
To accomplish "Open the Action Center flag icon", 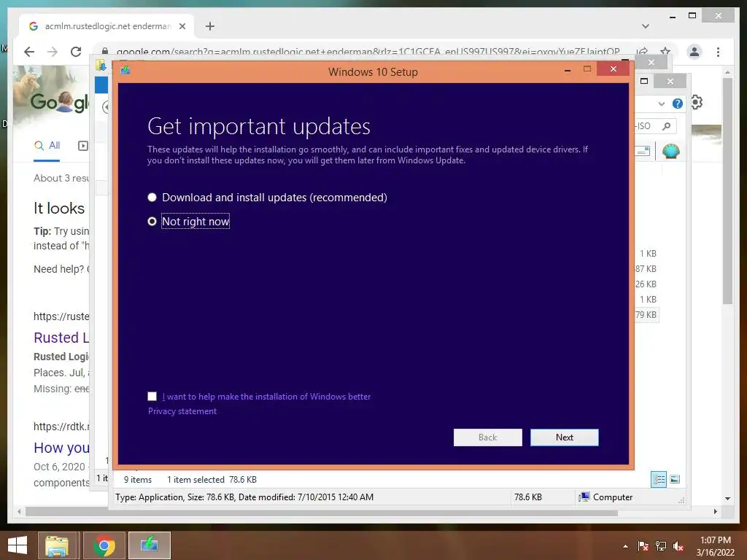I will click(x=643, y=546).
